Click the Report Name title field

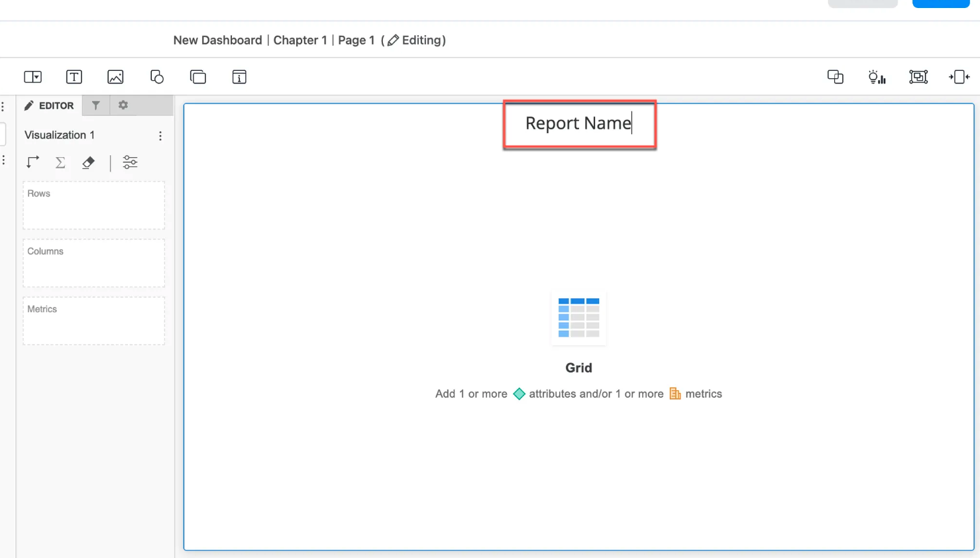pyautogui.click(x=579, y=124)
